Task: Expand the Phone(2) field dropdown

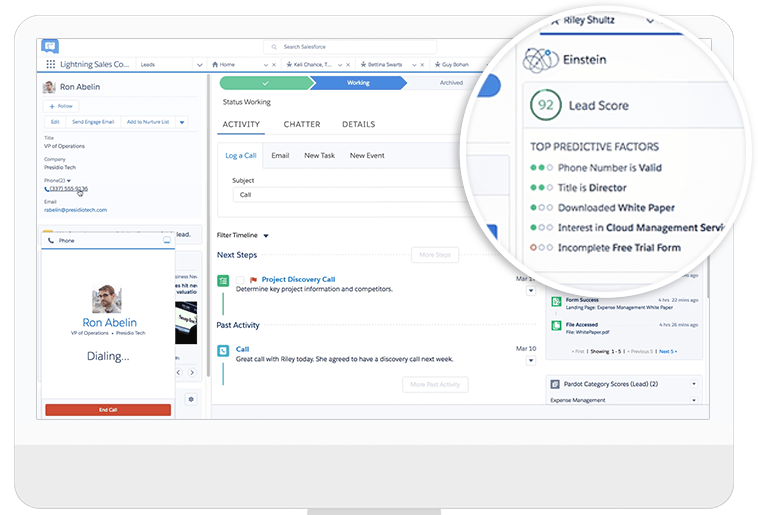Action: point(69,181)
